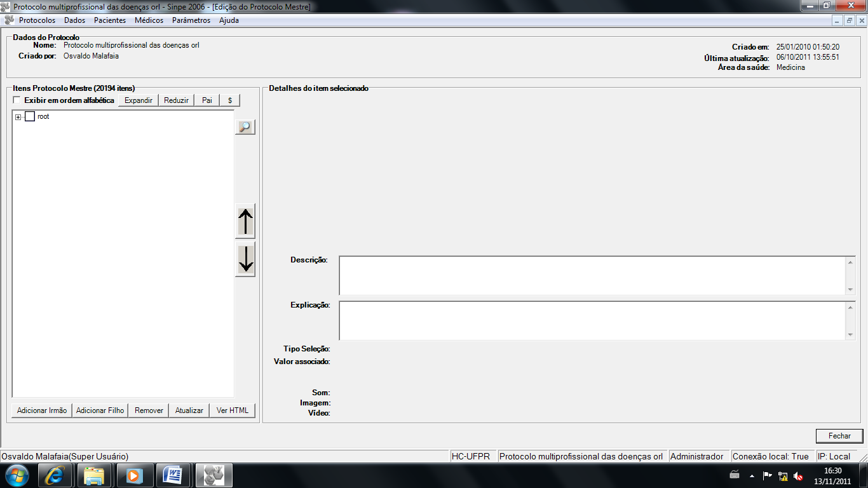
Task: Open Internet Explorer from the taskbar
Action: tap(55, 475)
